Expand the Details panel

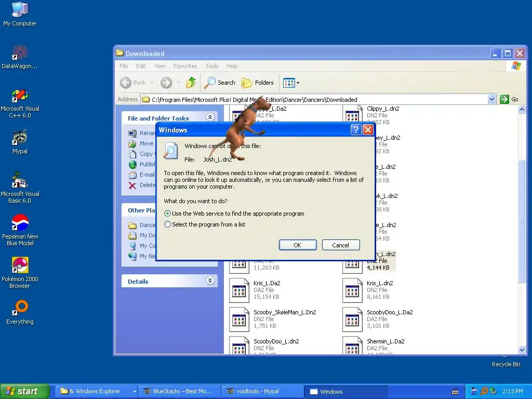tap(210, 280)
